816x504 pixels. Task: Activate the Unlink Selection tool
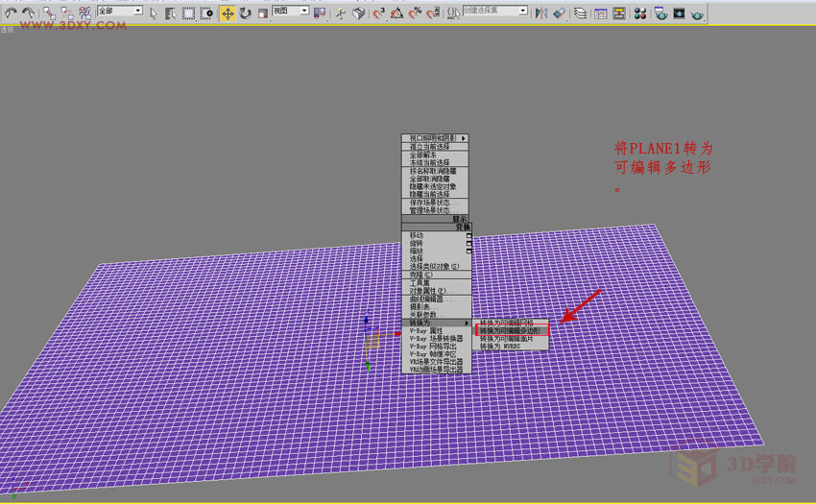coord(67,13)
